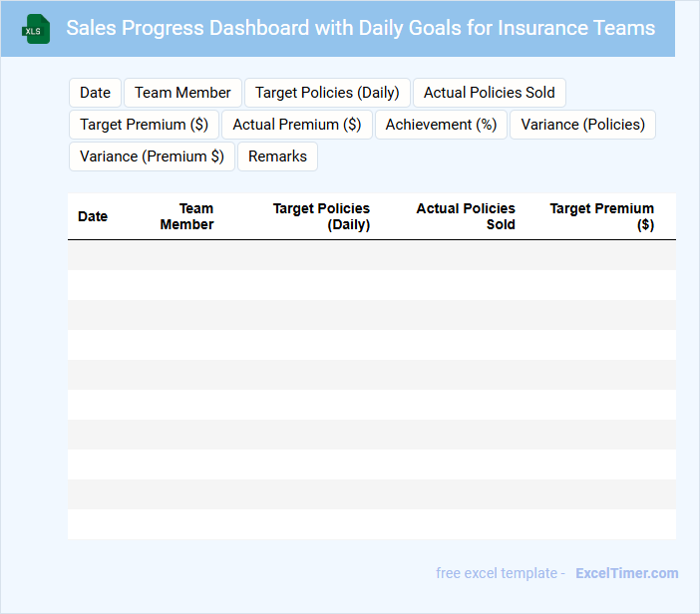Click the Variance (Premium $) tag

[152, 156]
